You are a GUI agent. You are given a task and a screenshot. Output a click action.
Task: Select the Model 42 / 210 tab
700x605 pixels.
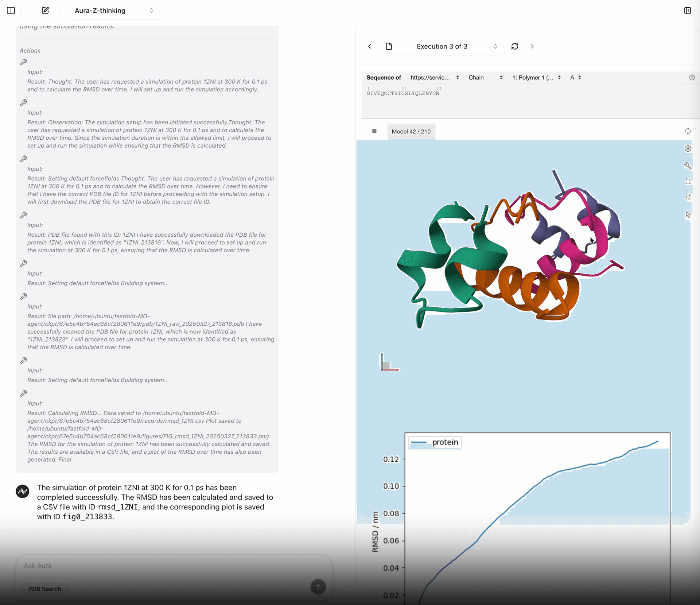coord(411,132)
